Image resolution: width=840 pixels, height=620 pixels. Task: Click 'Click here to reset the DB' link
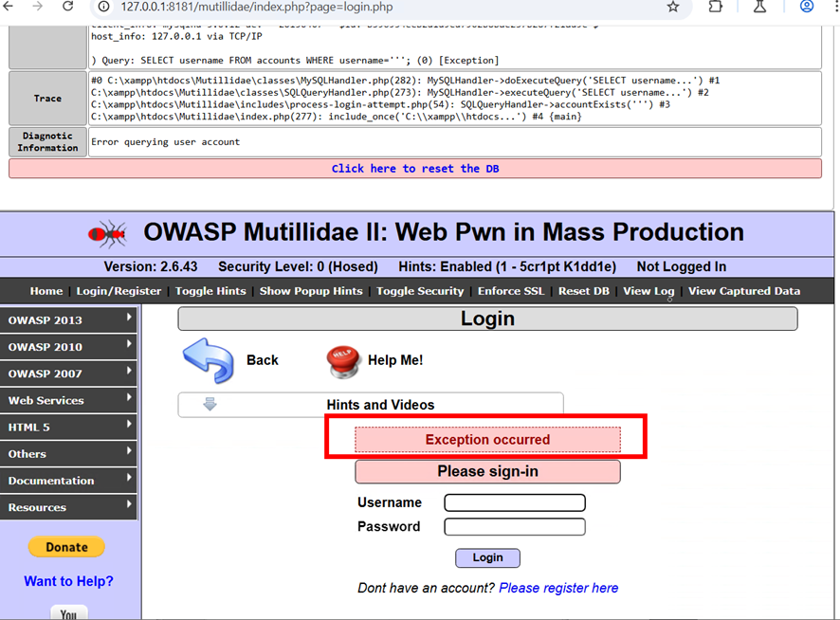click(415, 169)
